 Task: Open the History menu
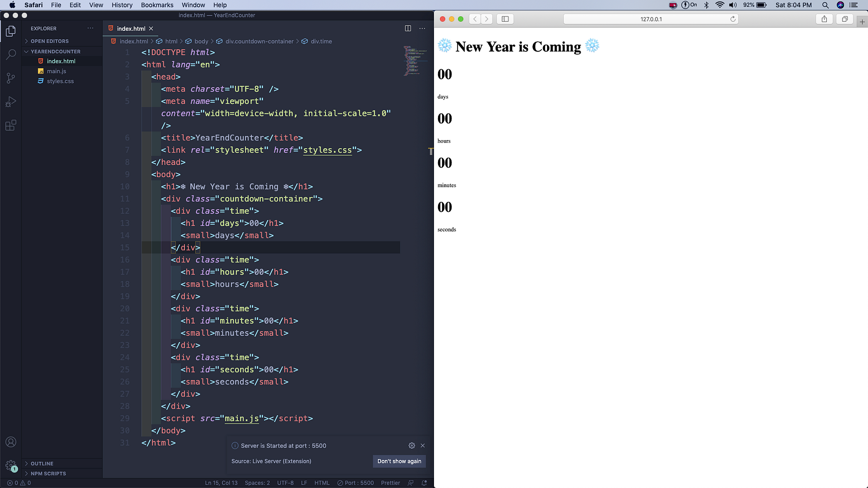click(x=122, y=5)
